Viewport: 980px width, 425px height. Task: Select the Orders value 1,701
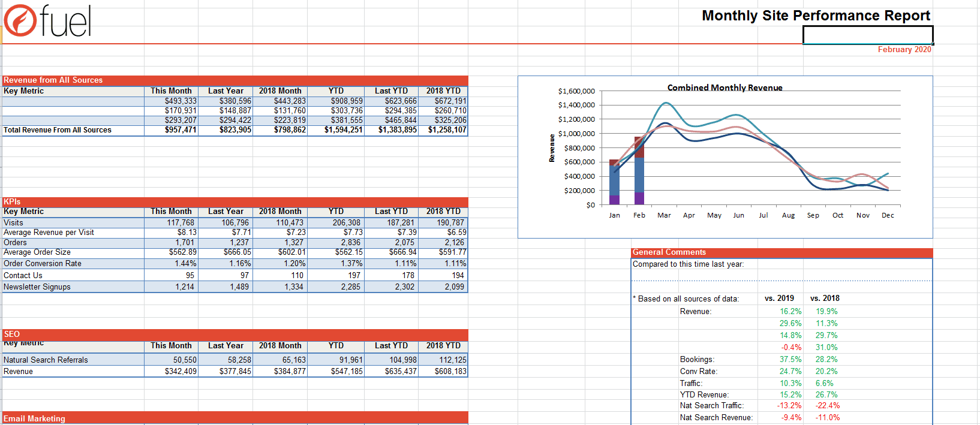pos(185,243)
